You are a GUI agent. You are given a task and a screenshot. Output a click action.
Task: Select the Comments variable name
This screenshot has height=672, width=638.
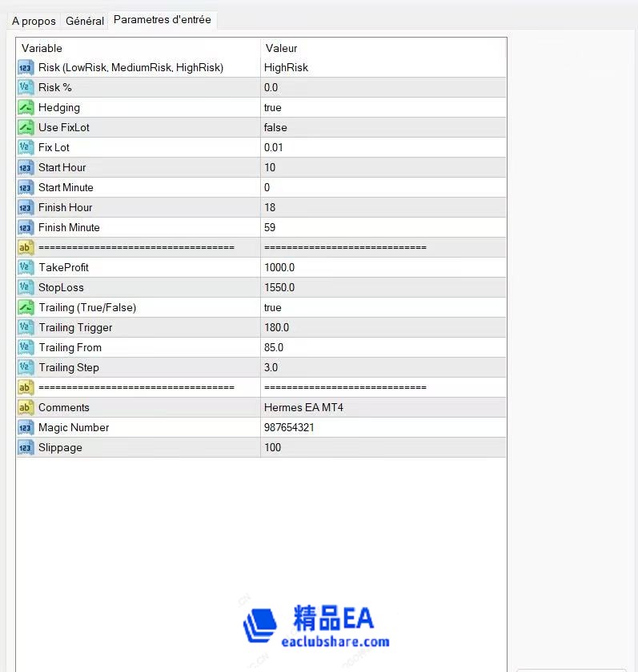click(64, 407)
